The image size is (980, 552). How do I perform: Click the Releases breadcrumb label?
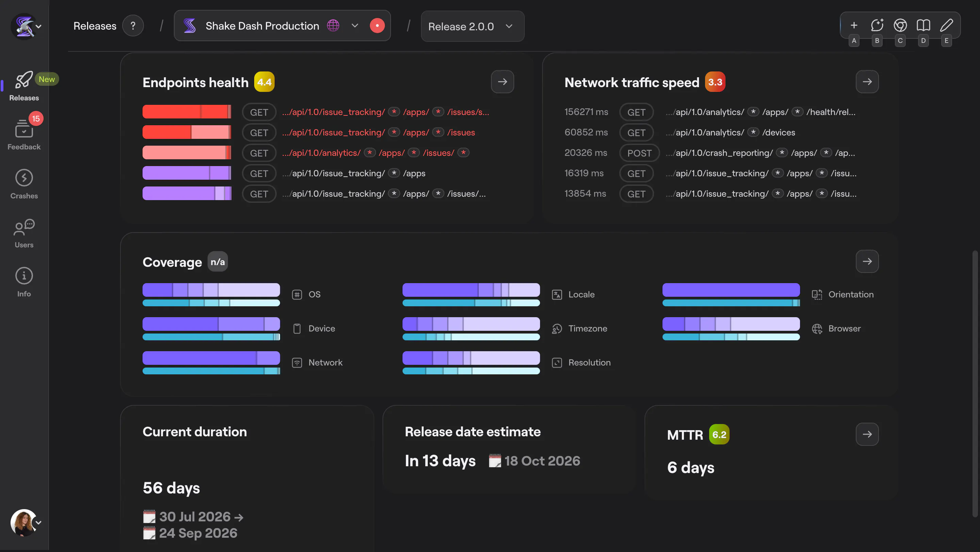pyautogui.click(x=95, y=26)
